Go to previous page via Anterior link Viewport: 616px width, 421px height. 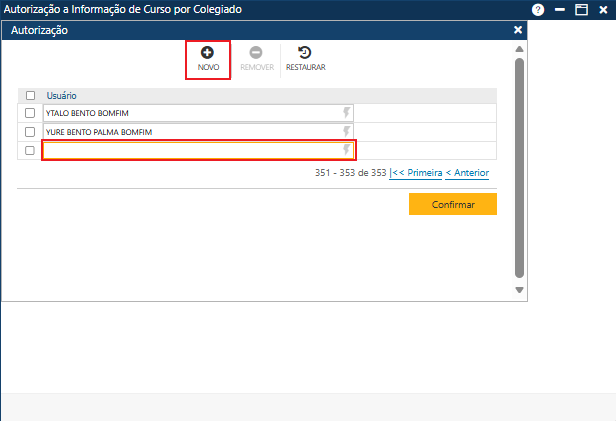[x=467, y=173]
